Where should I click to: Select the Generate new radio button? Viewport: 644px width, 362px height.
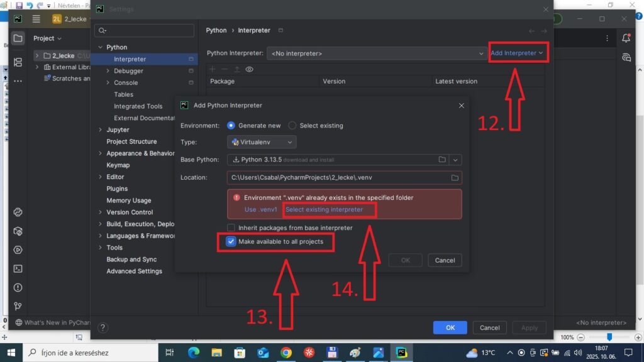click(x=231, y=126)
